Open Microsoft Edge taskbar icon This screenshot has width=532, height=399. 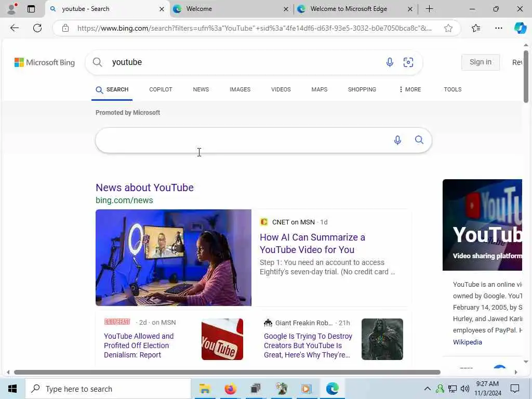(332, 389)
